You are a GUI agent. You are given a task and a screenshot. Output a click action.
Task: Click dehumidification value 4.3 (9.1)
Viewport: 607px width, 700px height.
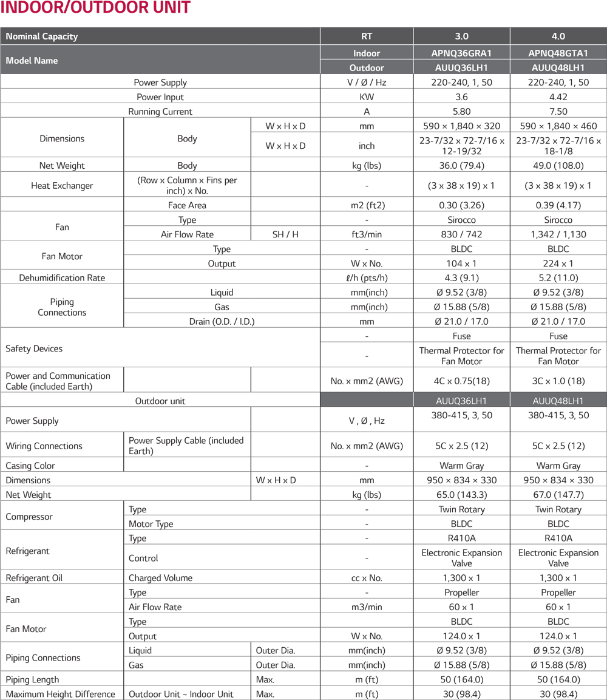pos(461,277)
